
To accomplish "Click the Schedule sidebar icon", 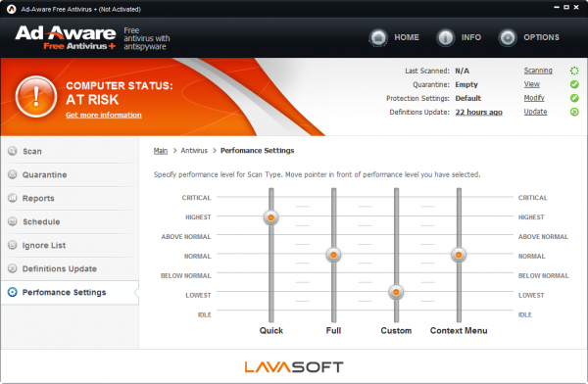I will 13,221.
